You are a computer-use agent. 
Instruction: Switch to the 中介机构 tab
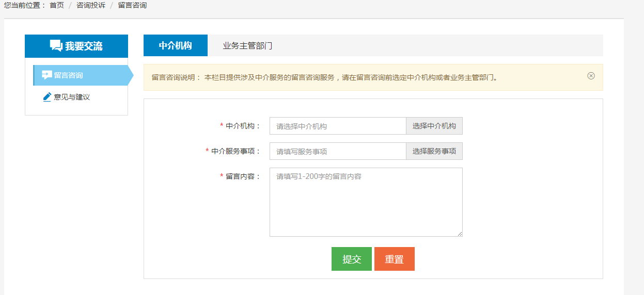click(175, 45)
